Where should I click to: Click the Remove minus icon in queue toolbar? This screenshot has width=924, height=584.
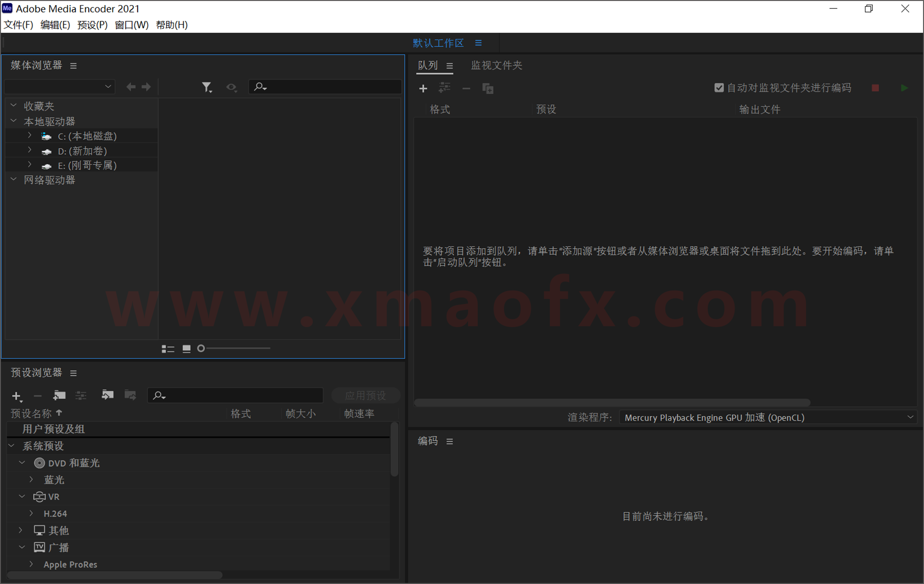point(466,88)
